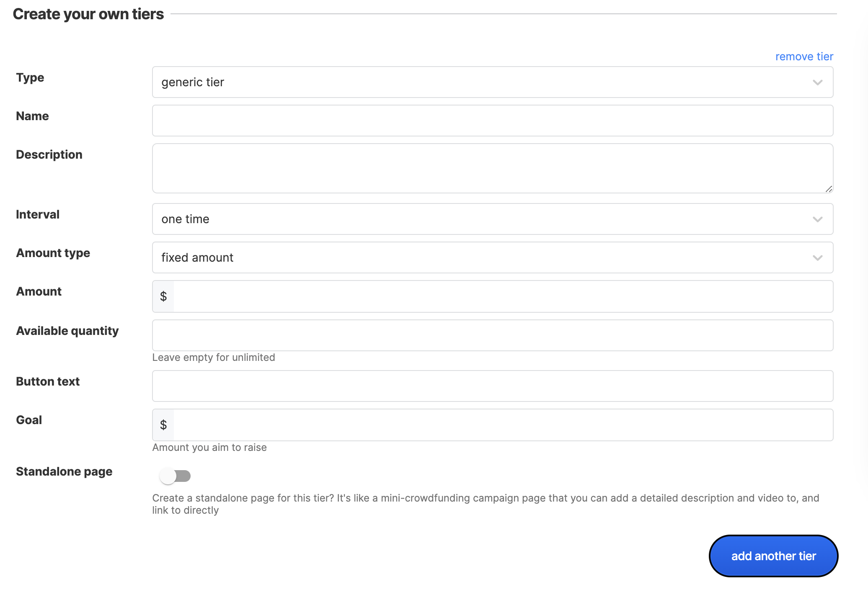Click the Amount type chevron arrow
868x597 pixels.
coord(817,258)
